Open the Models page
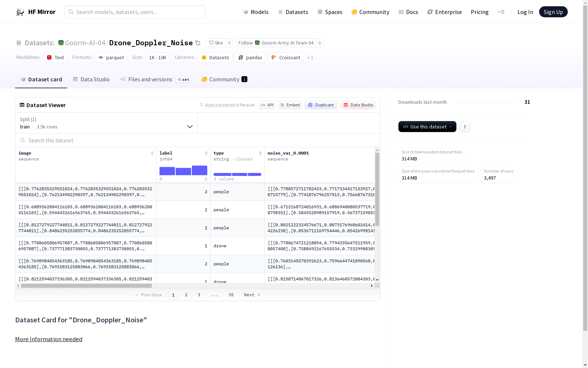 coord(256,12)
